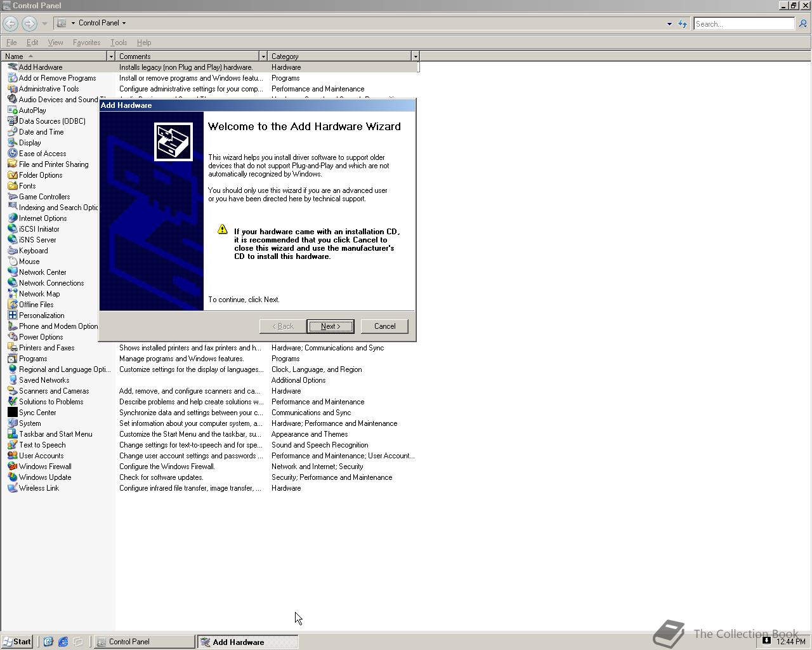The image size is (812, 650).
Task: Open the Help menu
Action: (144, 43)
